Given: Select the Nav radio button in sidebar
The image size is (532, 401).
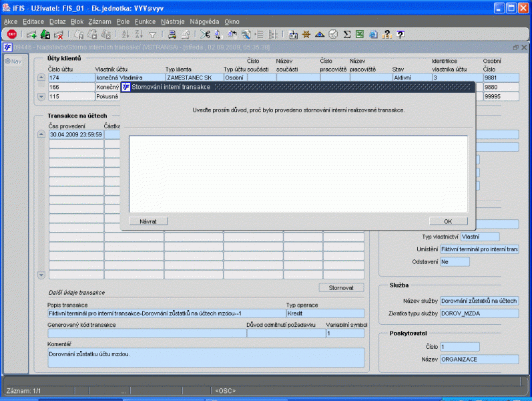Looking at the screenshot, I should 8,61.
